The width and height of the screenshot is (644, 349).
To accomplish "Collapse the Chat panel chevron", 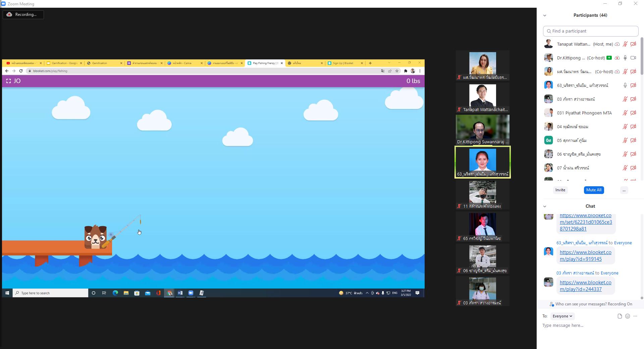I will point(545,206).
